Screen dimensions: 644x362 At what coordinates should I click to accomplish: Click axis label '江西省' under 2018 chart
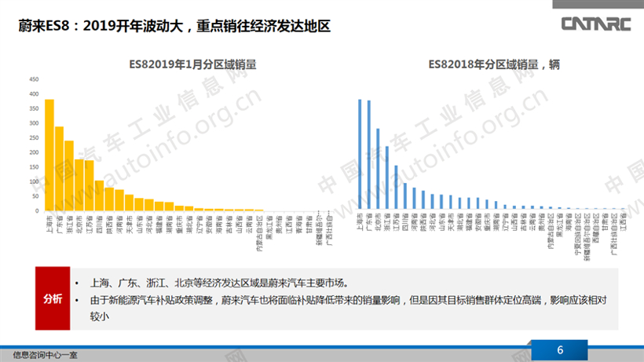coord(624,222)
